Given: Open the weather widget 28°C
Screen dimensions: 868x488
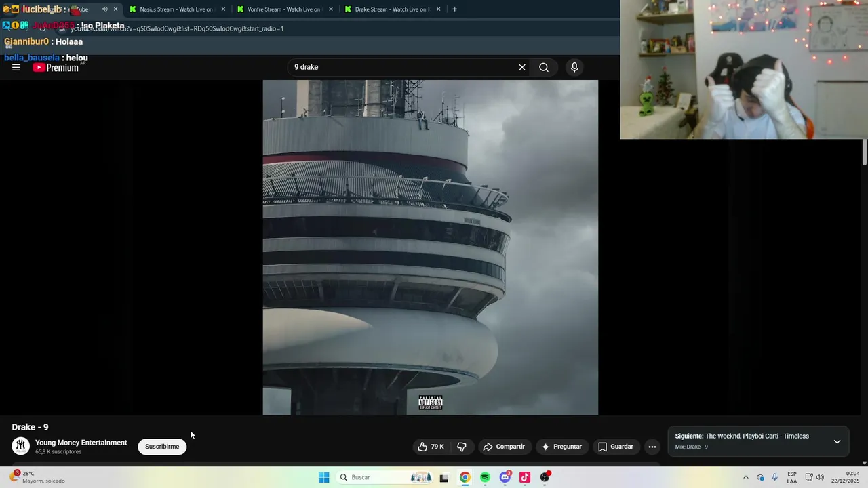Looking at the screenshot, I should tap(37, 477).
